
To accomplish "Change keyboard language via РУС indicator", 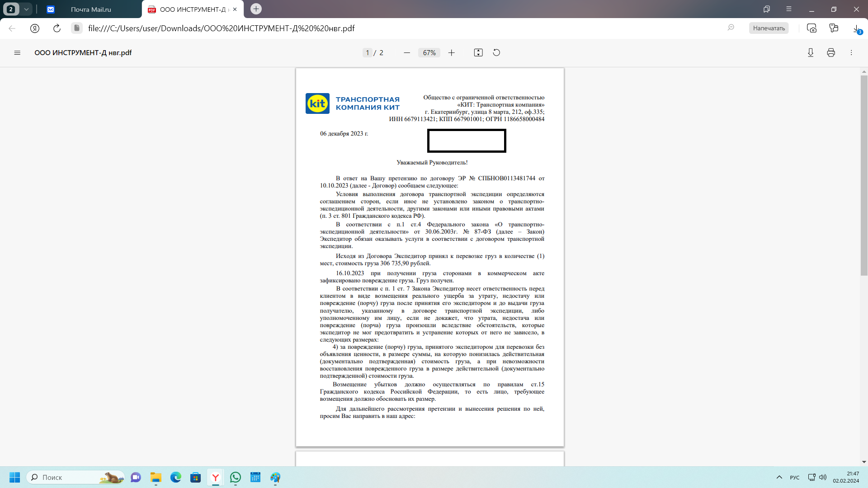I will point(796,477).
